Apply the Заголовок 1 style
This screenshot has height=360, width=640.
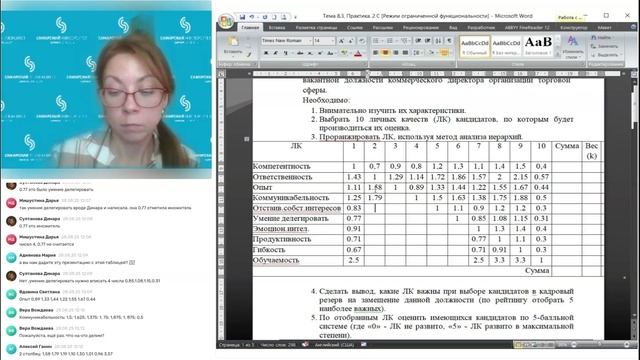[x=538, y=46]
